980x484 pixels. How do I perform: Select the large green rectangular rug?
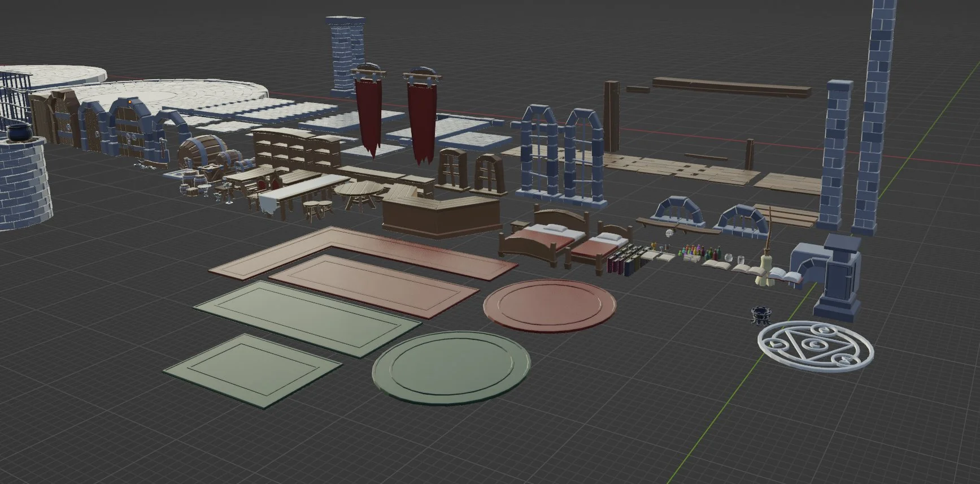tap(307, 319)
